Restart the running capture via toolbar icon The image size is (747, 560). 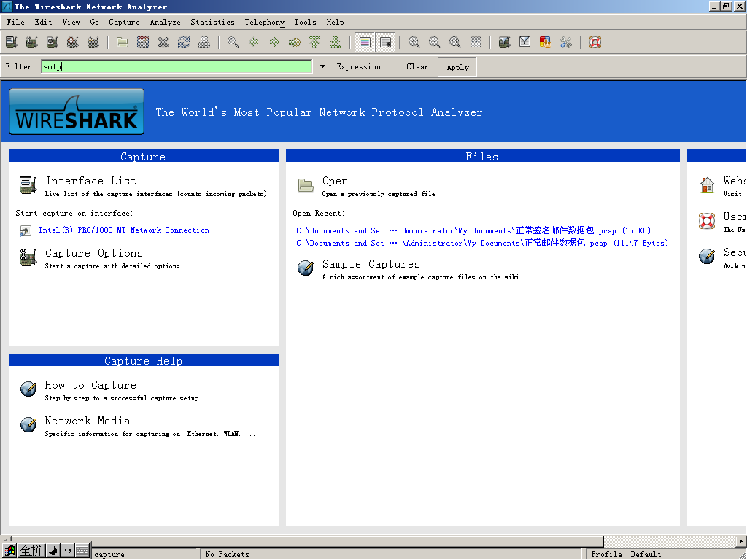(x=93, y=42)
